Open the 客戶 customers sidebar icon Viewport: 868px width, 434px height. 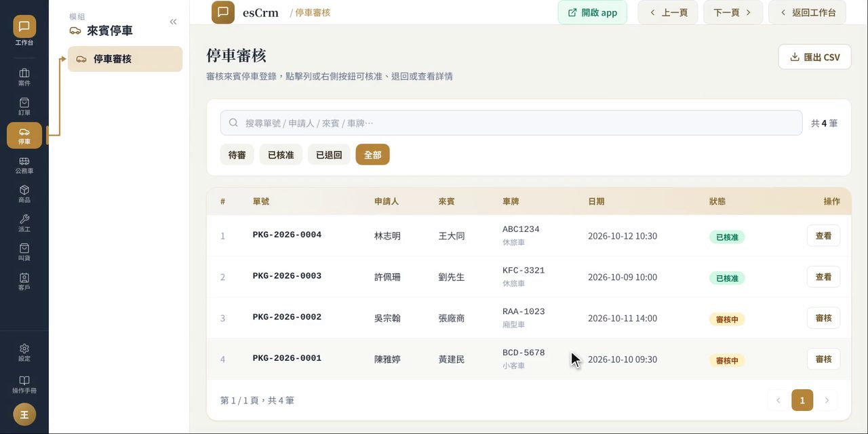(x=24, y=281)
